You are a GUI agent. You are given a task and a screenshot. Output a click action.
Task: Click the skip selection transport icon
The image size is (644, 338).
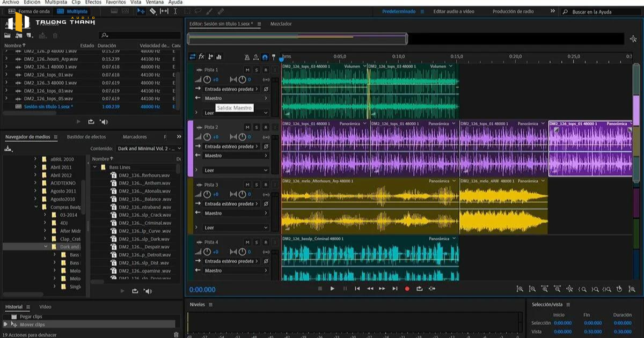tap(431, 289)
